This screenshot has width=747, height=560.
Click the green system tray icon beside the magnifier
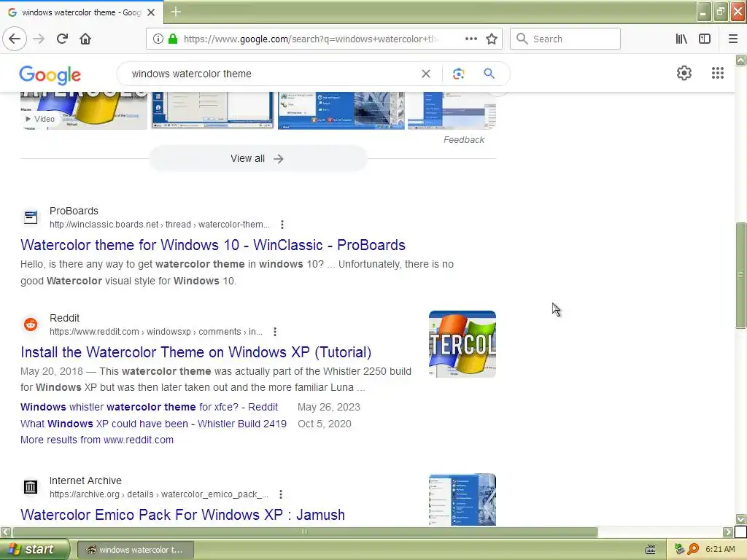[679, 550]
